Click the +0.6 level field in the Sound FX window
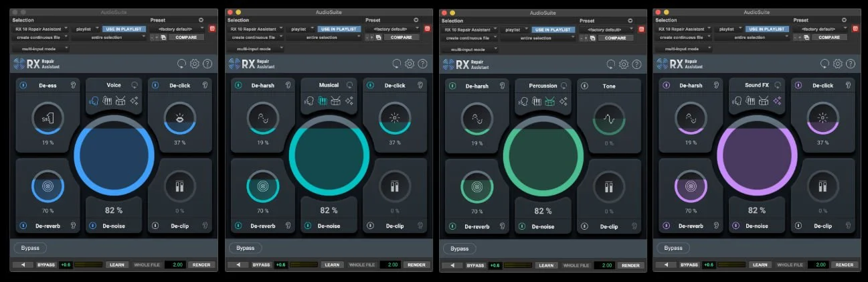 click(709, 265)
